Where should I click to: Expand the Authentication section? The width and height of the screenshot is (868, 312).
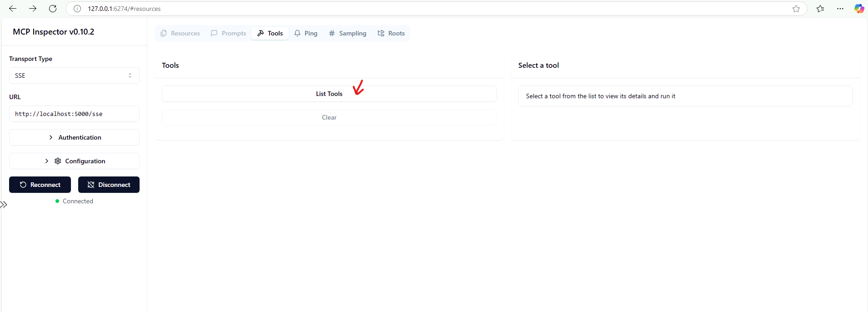(x=74, y=137)
